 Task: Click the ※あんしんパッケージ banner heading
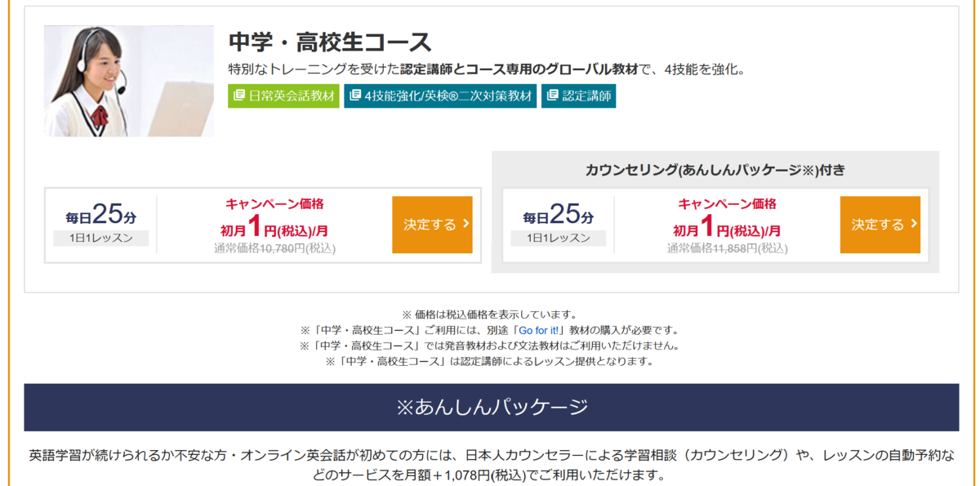492,408
